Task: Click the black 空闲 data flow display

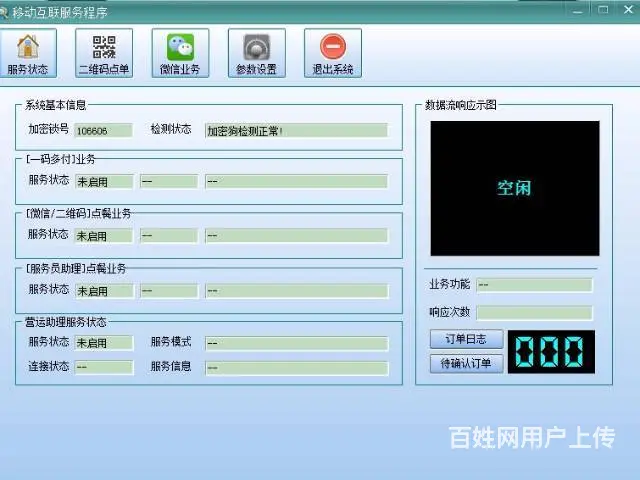Action: [x=515, y=188]
